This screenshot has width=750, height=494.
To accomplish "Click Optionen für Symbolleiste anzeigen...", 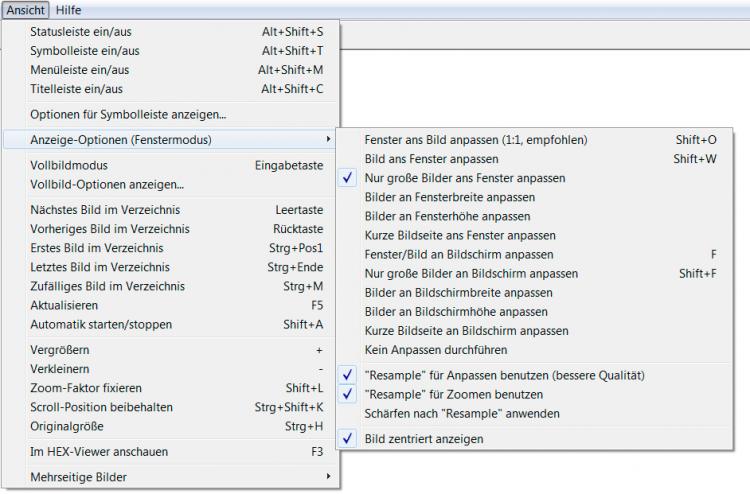I will [128, 114].
